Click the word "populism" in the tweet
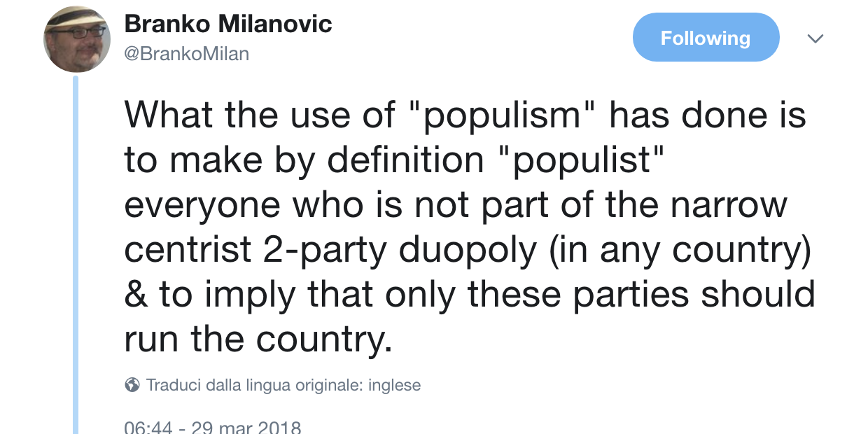Image resolution: width=868 pixels, height=434 pixels. [503, 115]
